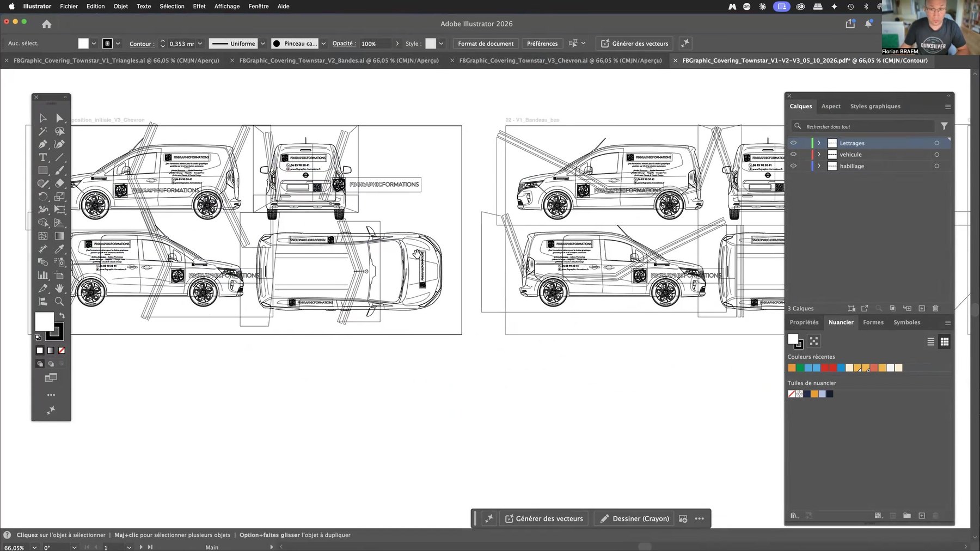The image size is (980, 551).
Task: Go to the home screen icon
Action: pos(47,24)
